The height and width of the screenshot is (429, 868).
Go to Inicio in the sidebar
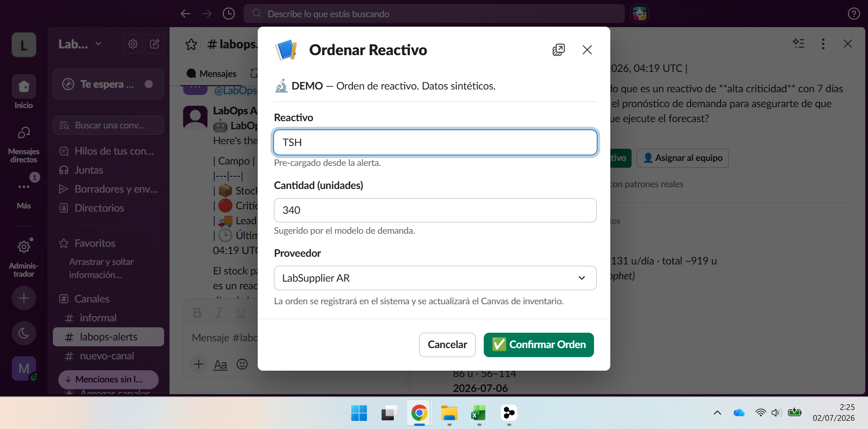click(x=24, y=93)
